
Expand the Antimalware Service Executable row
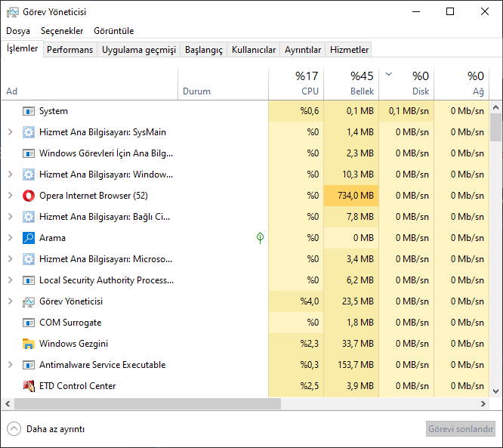click(10, 365)
